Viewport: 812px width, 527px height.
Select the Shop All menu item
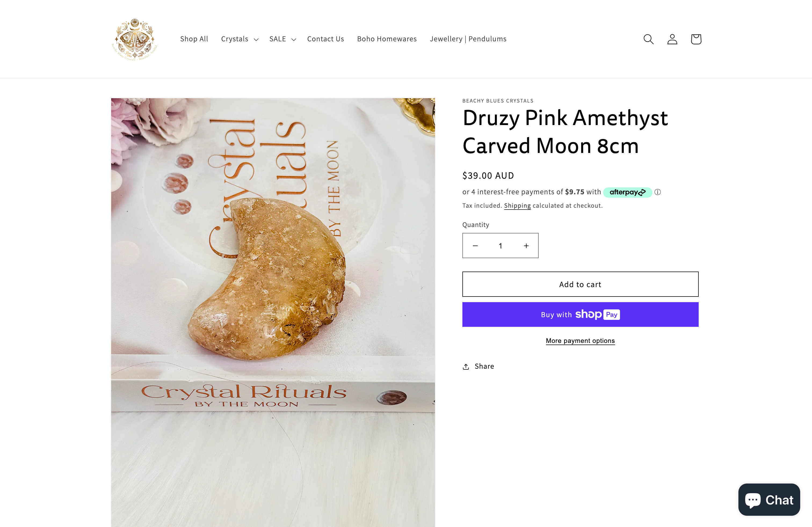pyautogui.click(x=194, y=39)
